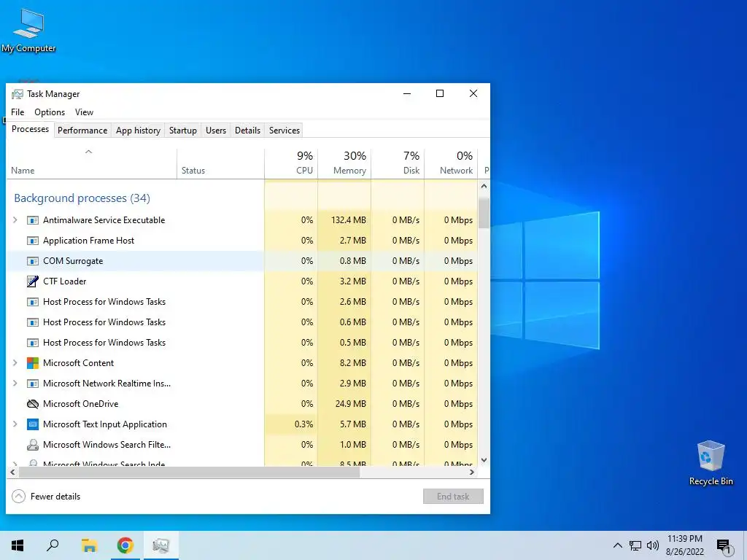Click the Microsoft Windows Search Filte... icon
The width and height of the screenshot is (747, 560).
pos(32,445)
